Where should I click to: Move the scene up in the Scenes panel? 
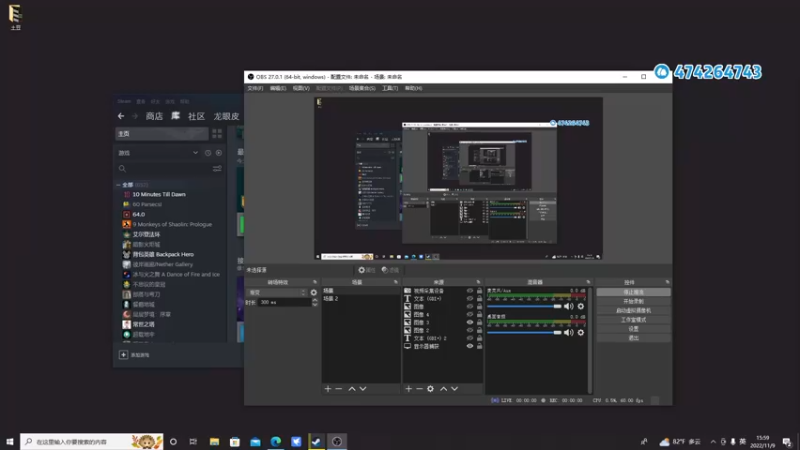pos(352,389)
